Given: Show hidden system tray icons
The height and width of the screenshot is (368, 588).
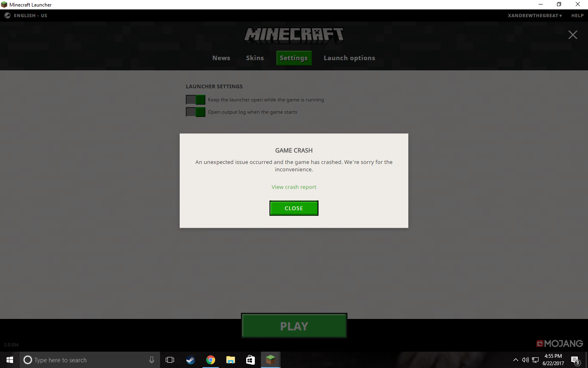Looking at the screenshot, I should click(516, 360).
